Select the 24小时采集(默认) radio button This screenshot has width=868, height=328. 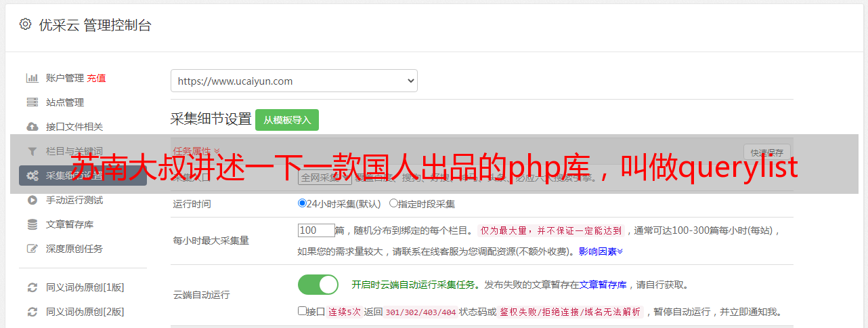click(x=302, y=203)
